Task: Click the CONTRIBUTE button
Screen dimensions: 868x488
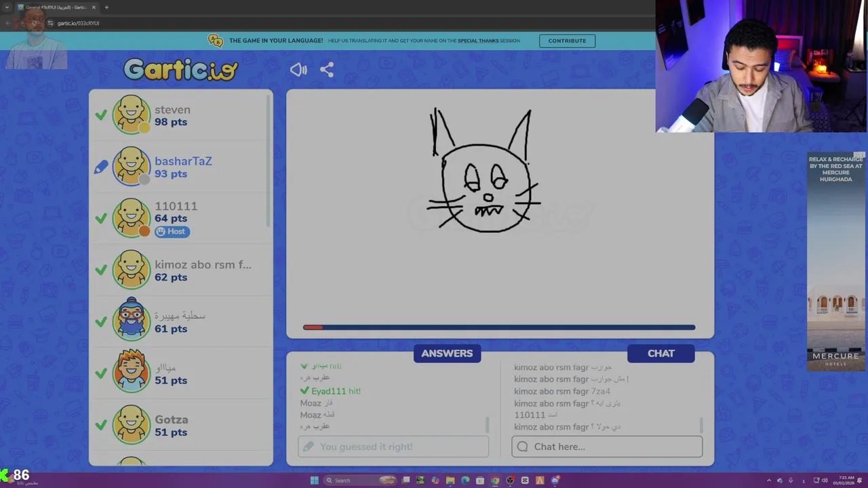Action: (x=567, y=41)
